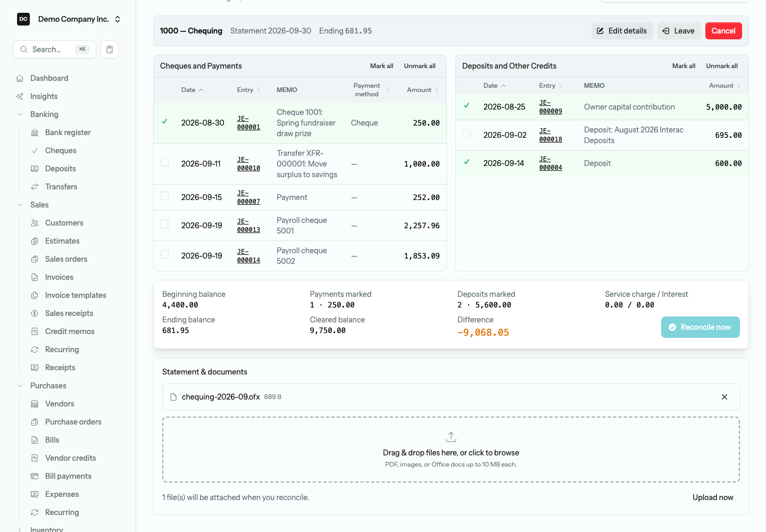Click the Bank register building icon
The width and height of the screenshot is (766, 532).
coord(35,132)
